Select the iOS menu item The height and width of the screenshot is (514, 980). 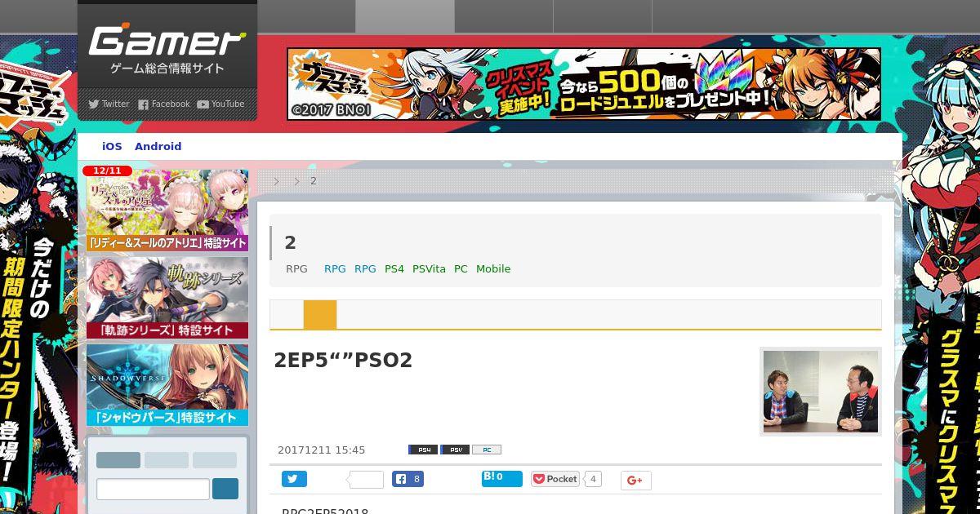(x=112, y=146)
